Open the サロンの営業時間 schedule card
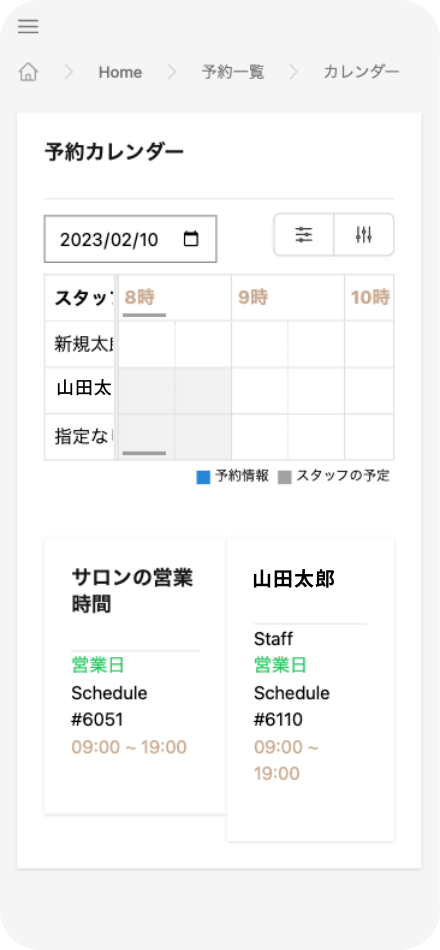Screen dimensions: 440x950 (135, 675)
